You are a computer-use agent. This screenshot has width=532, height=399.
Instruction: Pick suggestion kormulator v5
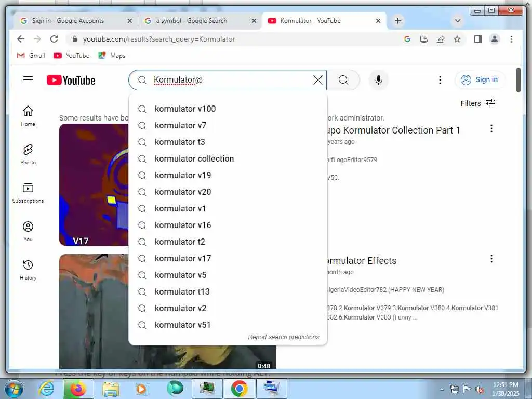(x=228, y=275)
